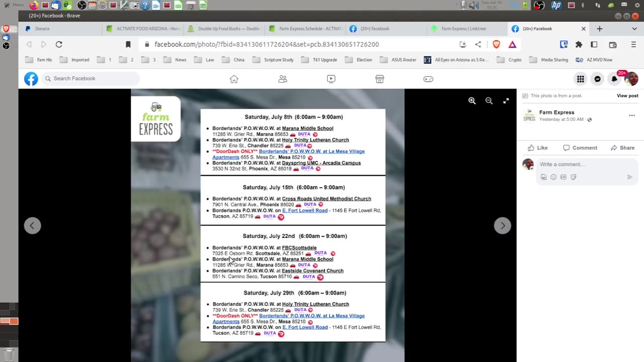Click the install app icon in the address bar
Screen dimensions: 644x362
463,44
